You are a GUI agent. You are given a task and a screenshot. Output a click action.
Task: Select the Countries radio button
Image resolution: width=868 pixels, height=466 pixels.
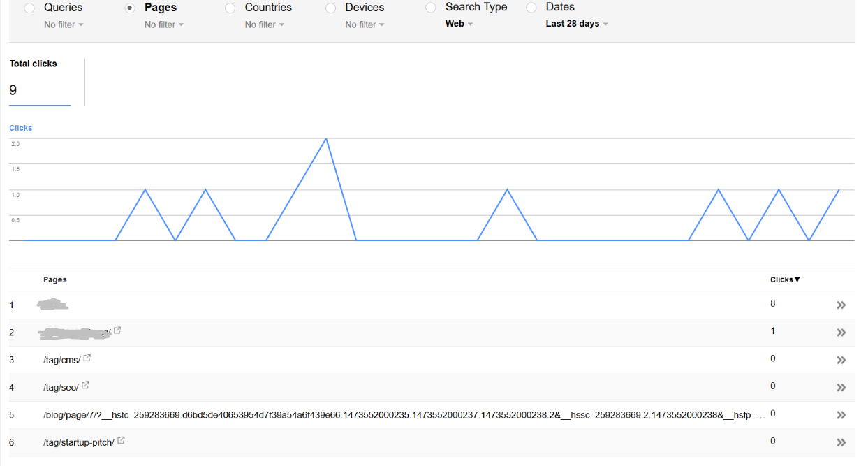(x=230, y=8)
